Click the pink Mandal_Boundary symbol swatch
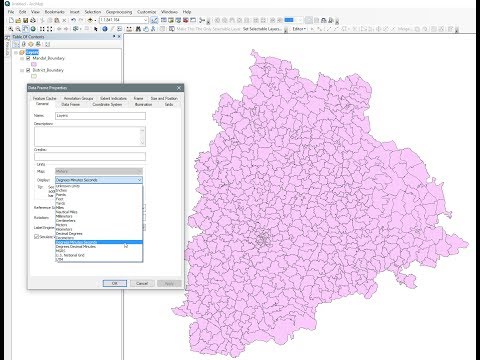 click(34, 64)
